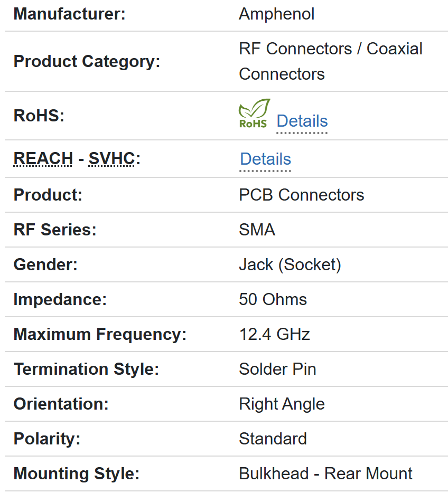
Task: Open the Details link beside the RoHS icon
Action: pyautogui.click(x=302, y=121)
